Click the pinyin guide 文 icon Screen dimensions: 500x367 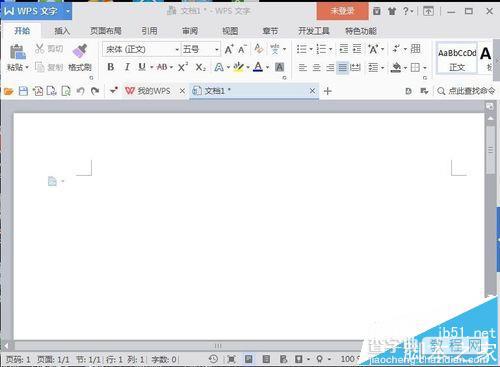click(x=275, y=49)
